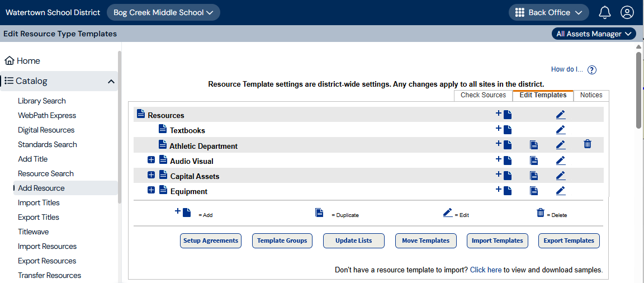Switch to the Check Sources tab
Screen dimensions: 644x283
tap(483, 95)
